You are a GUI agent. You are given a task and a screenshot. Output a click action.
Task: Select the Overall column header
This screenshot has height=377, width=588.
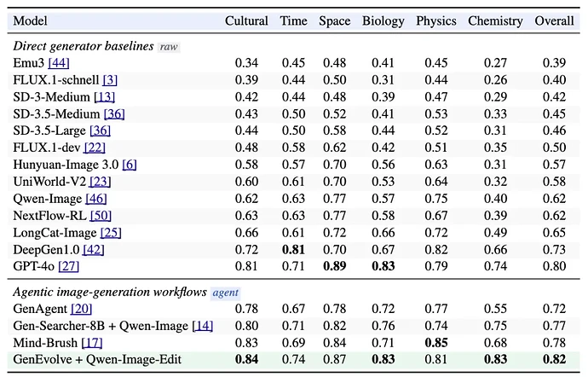click(x=554, y=20)
